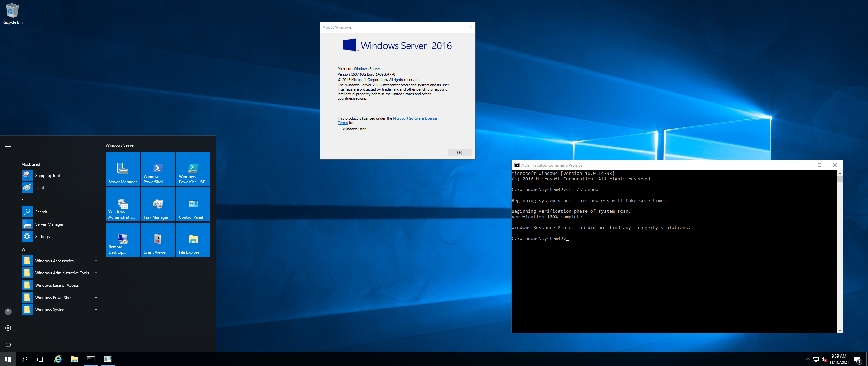This screenshot has height=366, width=868.
Task: Open the Action Center notification icon
Action: coord(857,359)
